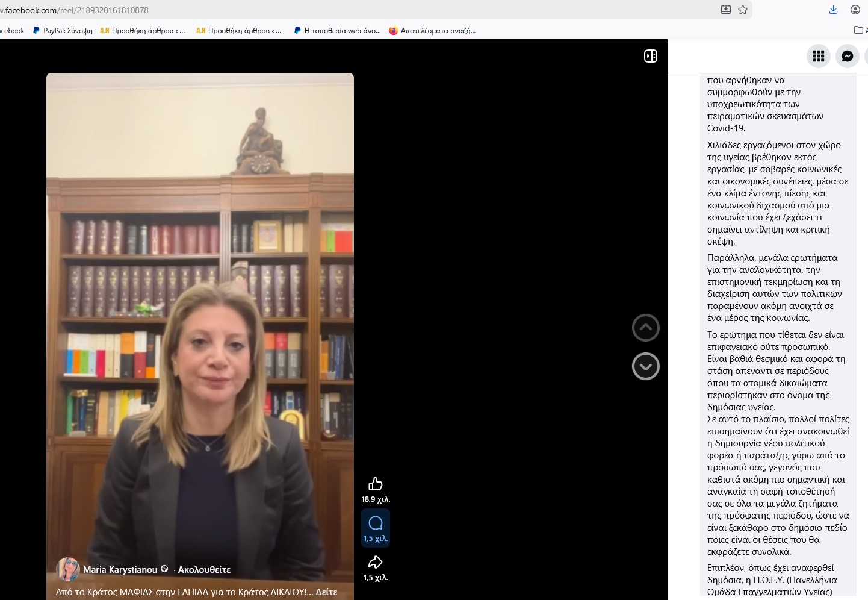Screen dimensions: 868x600
Task: Click Maria Karystianou profile avatar
Action: point(68,569)
